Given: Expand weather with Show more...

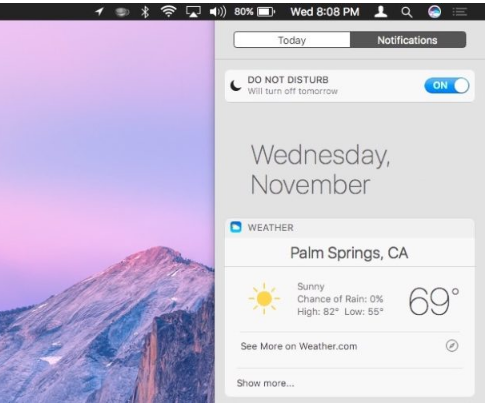Looking at the screenshot, I should coord(265,383).
